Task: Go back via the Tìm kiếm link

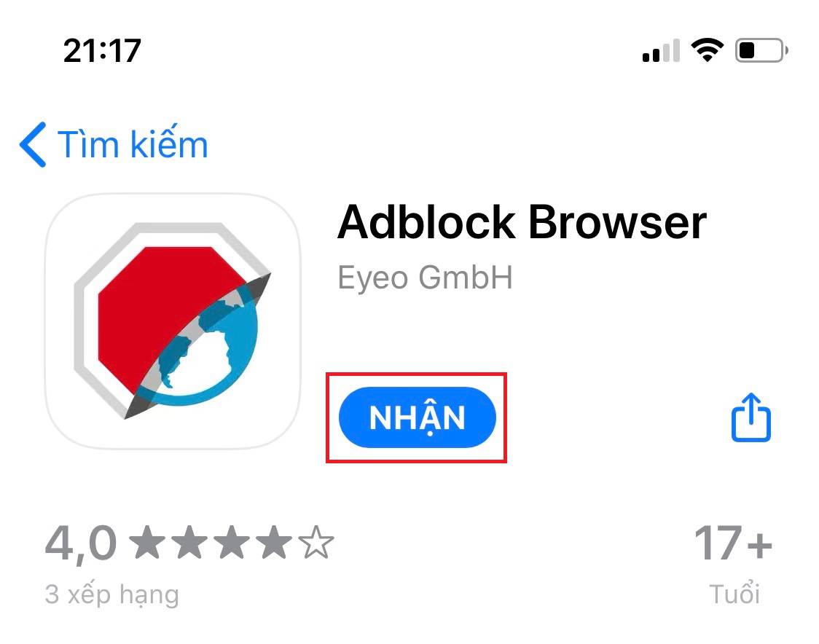Action: pyautogui.click(x=132, y=144)
